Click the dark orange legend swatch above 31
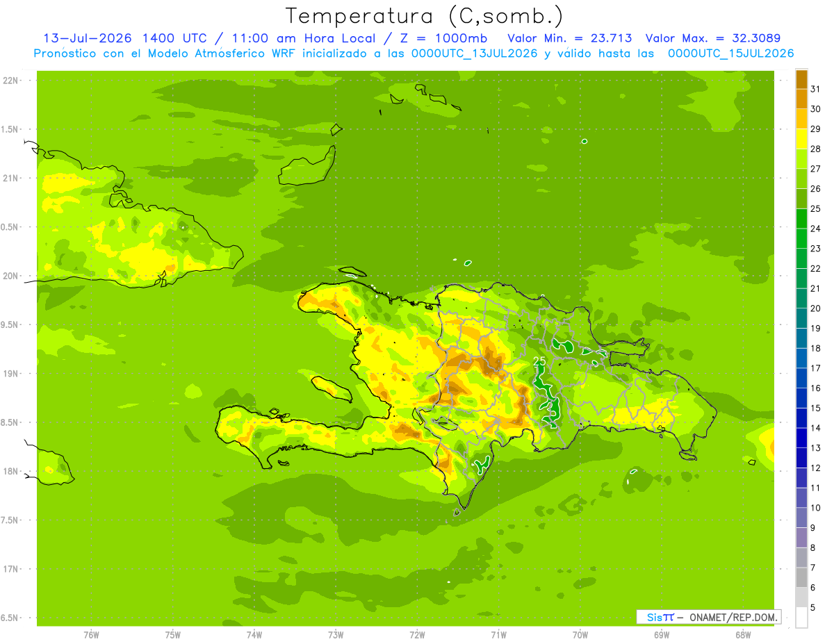 tap(801, 79)
